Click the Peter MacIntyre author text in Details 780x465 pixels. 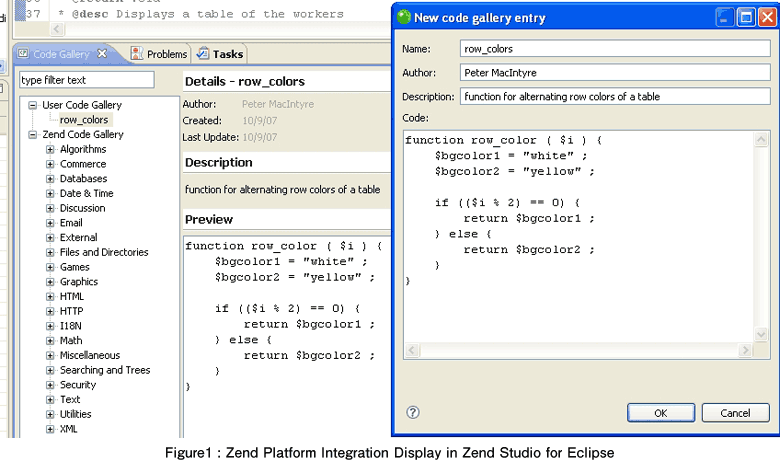pos(278,104)
